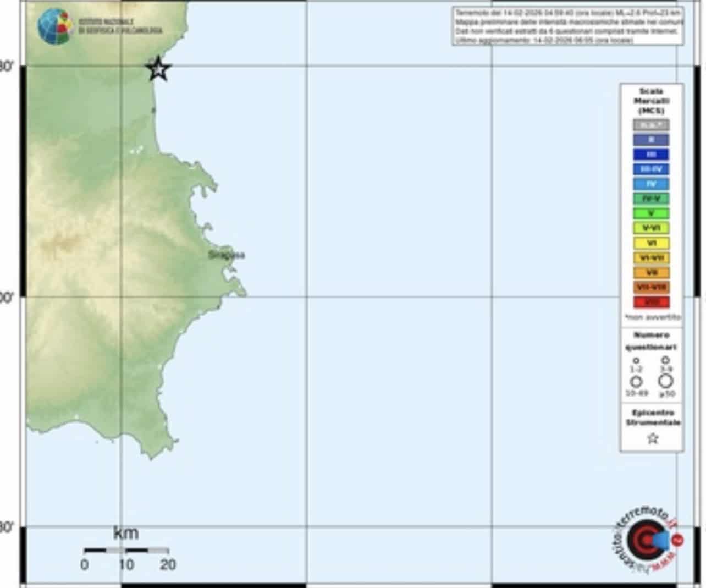
Task: Pick the light blue IV intensity swatch
Action: click(x=651, y=184)
